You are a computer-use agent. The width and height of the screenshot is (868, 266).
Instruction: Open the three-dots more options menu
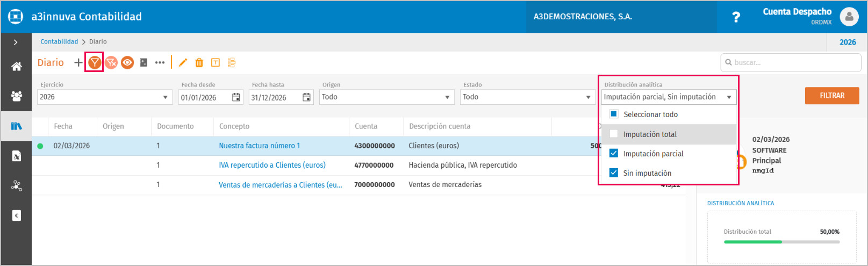click(160, 62)
